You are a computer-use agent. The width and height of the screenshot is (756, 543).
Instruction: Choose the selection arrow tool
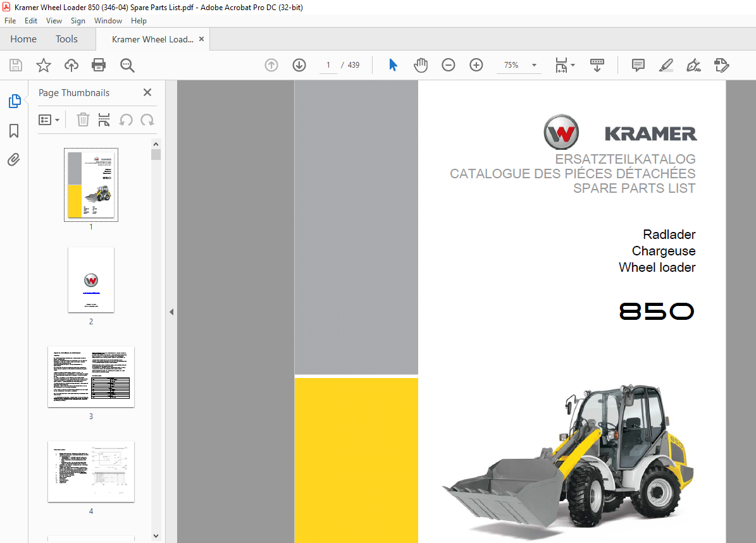pos(393,65)
